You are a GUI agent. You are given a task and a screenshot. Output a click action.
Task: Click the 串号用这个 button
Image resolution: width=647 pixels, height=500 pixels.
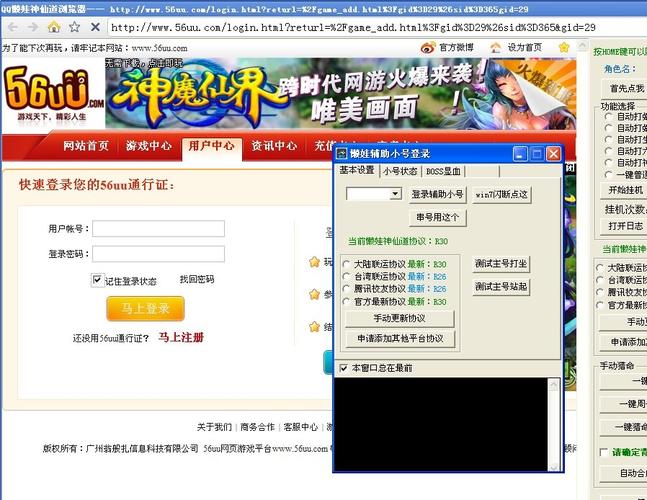437,217
